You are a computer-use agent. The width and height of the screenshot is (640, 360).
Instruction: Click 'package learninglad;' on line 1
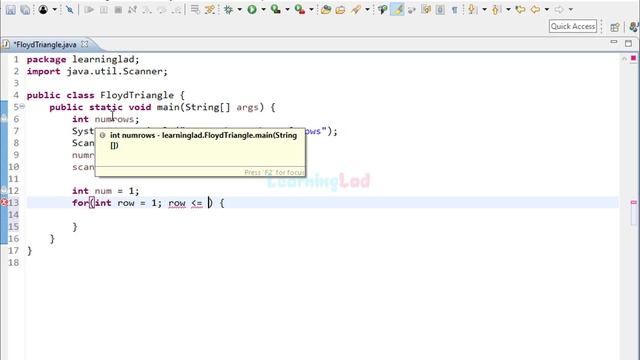click(83, 60)
